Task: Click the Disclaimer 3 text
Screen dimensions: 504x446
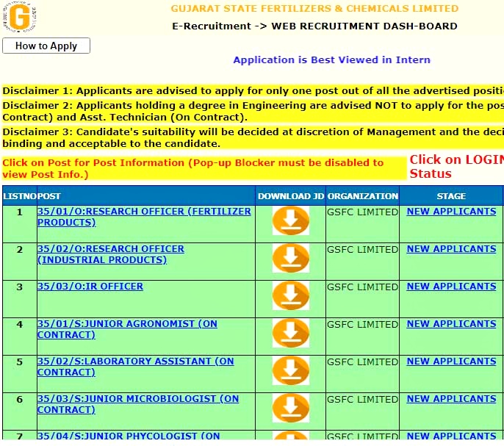Action: click(x=253, y=137)
